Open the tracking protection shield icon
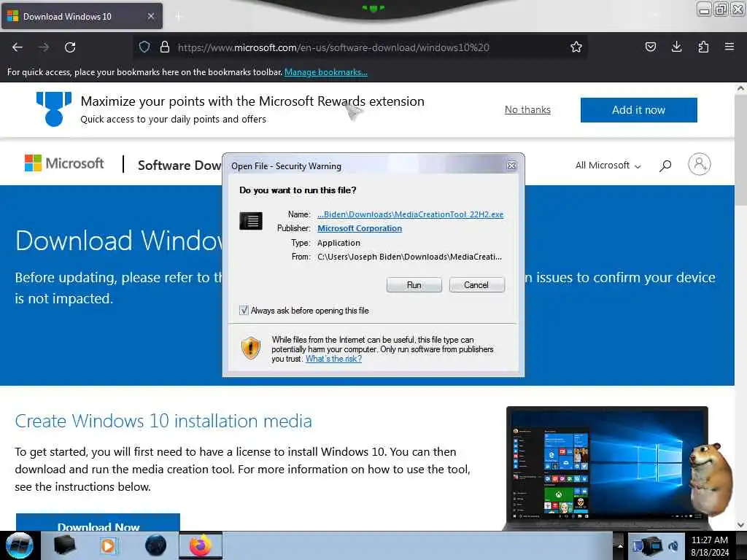The image size is (747, 560). [144, 47]
